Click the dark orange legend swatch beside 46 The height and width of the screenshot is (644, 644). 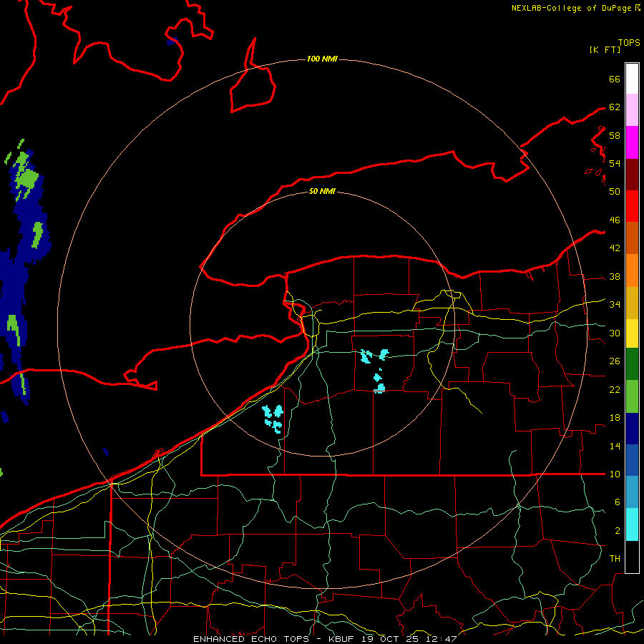(632, 238)
